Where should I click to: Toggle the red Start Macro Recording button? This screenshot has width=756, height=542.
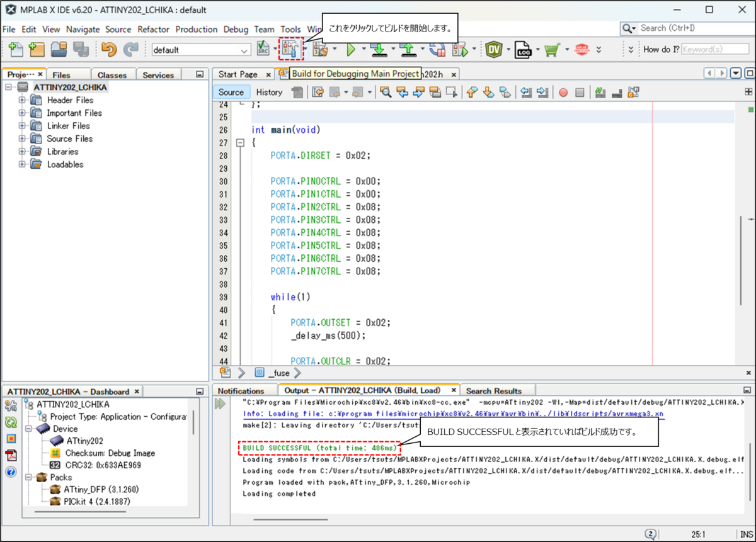coord(563,93)
